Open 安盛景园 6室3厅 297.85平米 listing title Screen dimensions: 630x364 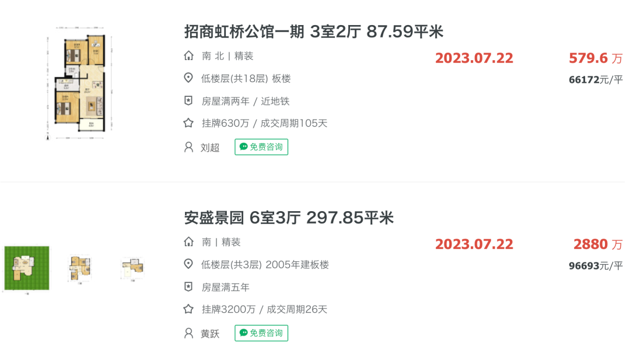pyautogui.click(x=289, y=218)
